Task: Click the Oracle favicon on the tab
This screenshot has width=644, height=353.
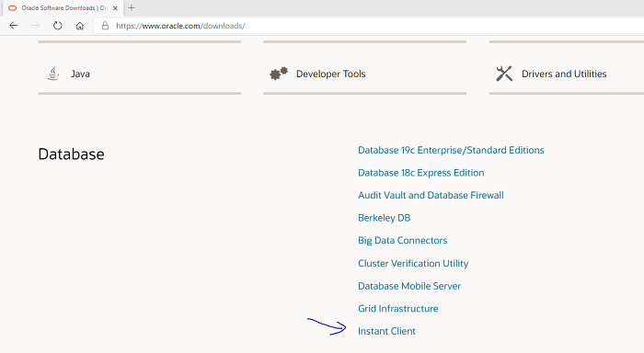Action: 13,7
